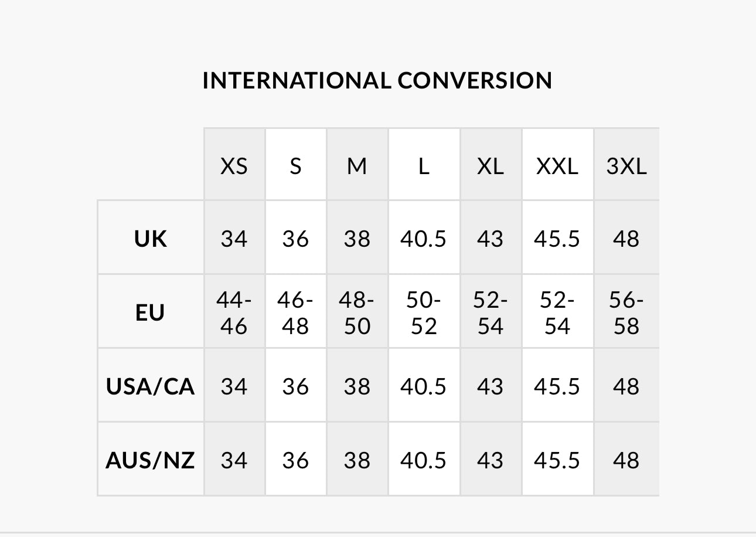Select the XXL column header
The height and width of the screenshot is (537, 756).
pos(557,166)
